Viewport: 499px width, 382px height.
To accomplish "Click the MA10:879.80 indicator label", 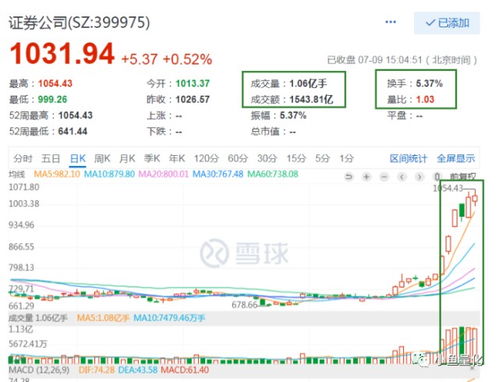I will point(109,174).
